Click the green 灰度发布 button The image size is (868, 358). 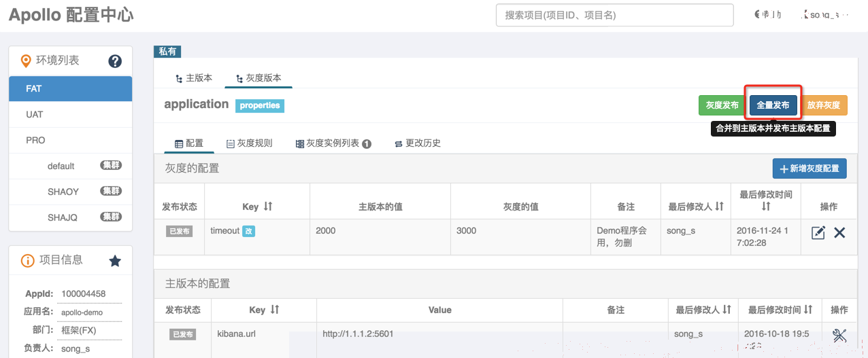(722, 105)
